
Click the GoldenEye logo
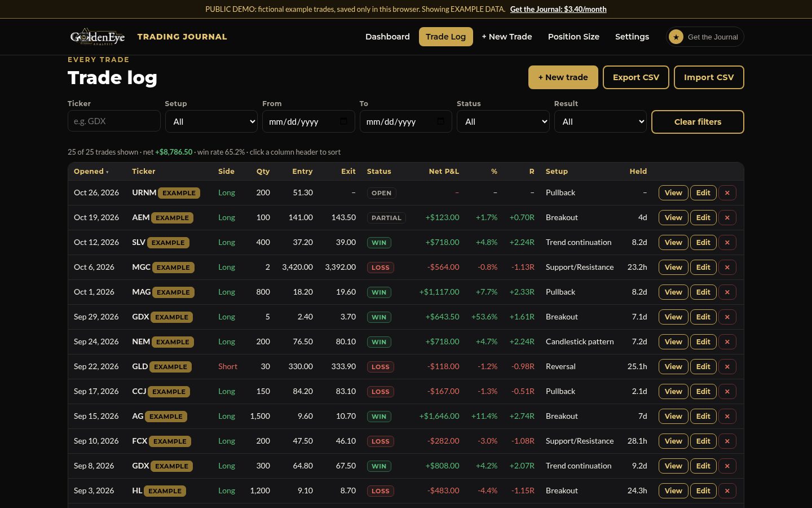(x=98, y=37)
